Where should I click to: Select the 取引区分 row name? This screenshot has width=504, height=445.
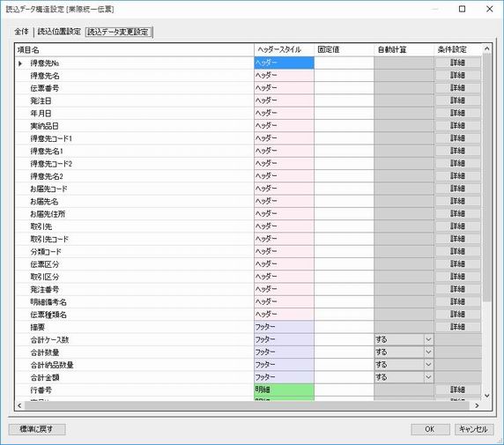pos(45,277)
